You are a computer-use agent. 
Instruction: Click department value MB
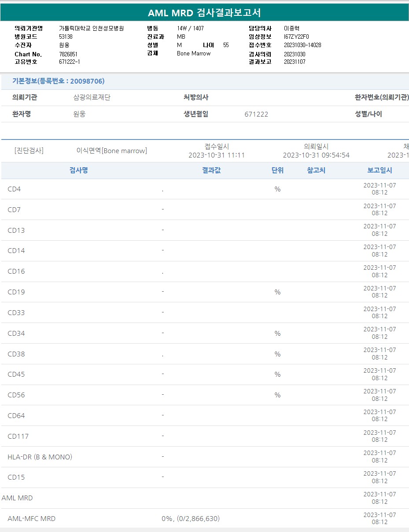[181, 37]
